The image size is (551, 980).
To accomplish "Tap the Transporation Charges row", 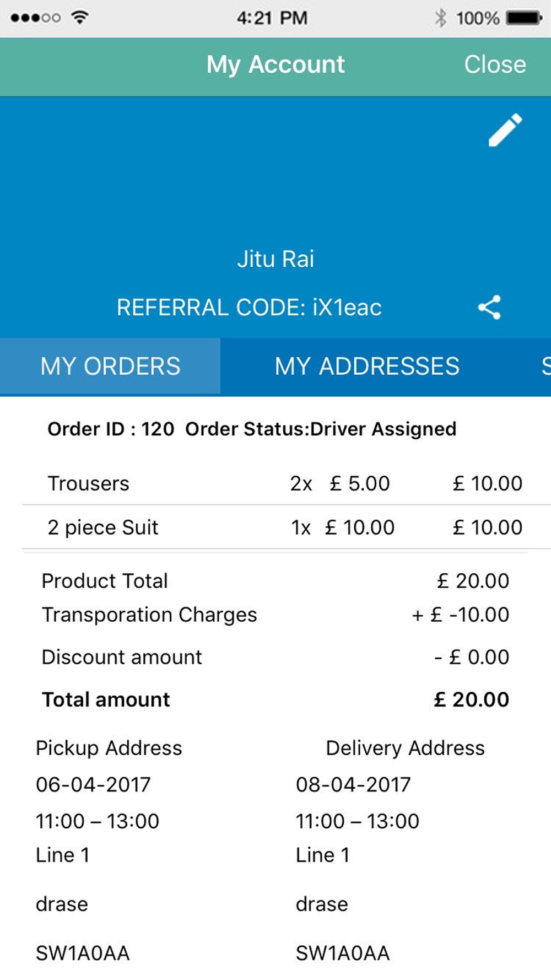I will point(275,615).
